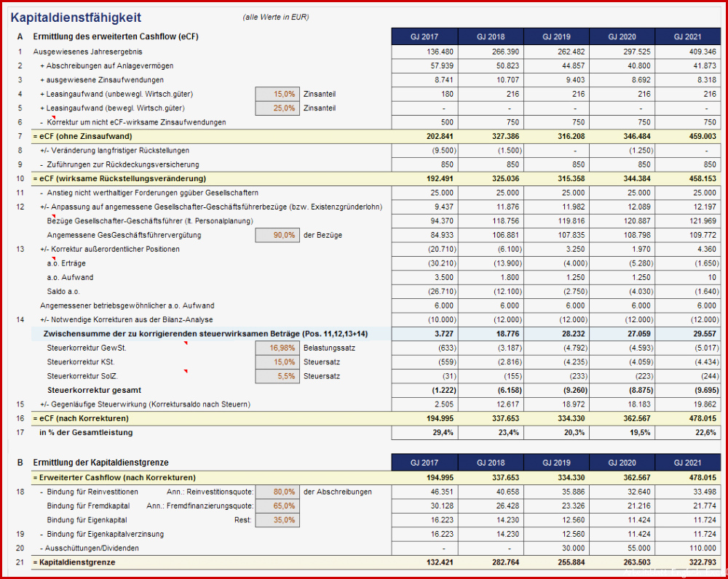This screenshot has height=579, width=728.
Task: Select Kapitaldienstgrenze value 132.421
Action: 424,562
